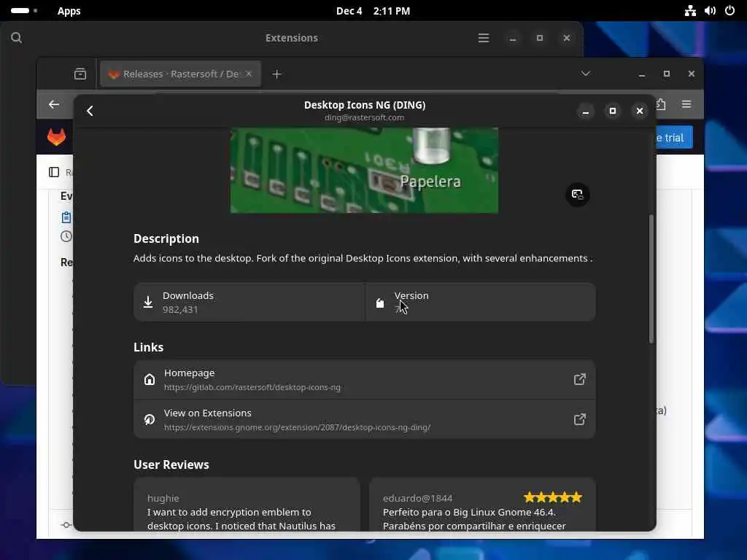747x560 pixels.
Task: Open the screenshot viewer icon beside the image
Action: 578,194
